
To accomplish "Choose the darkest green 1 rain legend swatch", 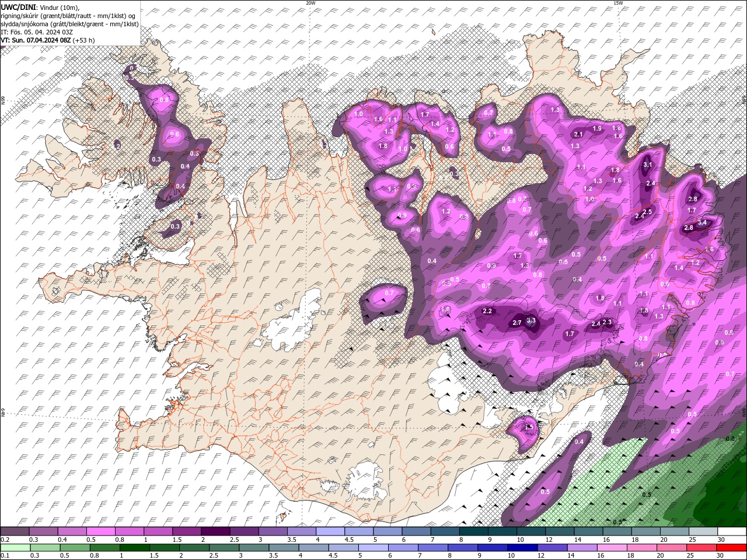I will click(x=134, y=548).
